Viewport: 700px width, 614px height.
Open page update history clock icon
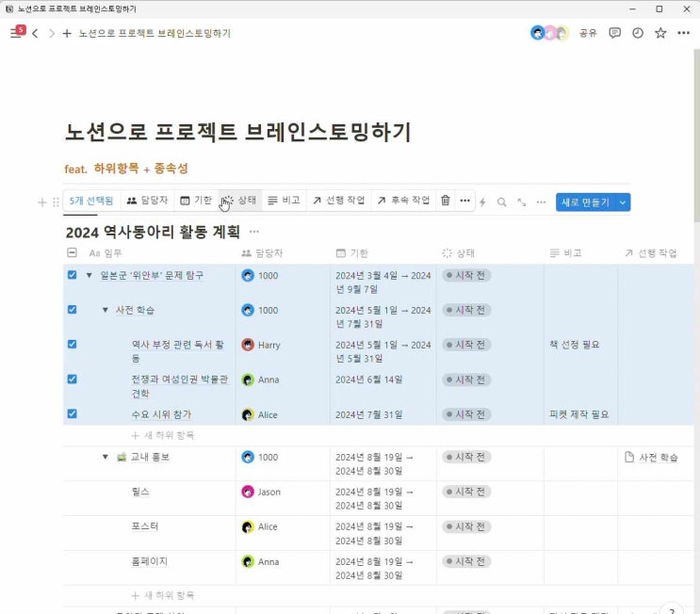[638, 33]
